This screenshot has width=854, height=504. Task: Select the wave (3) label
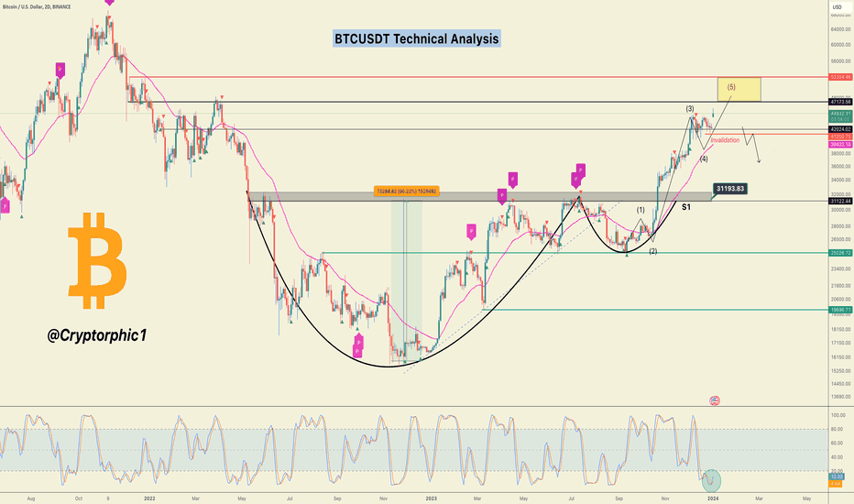point(689,108)
